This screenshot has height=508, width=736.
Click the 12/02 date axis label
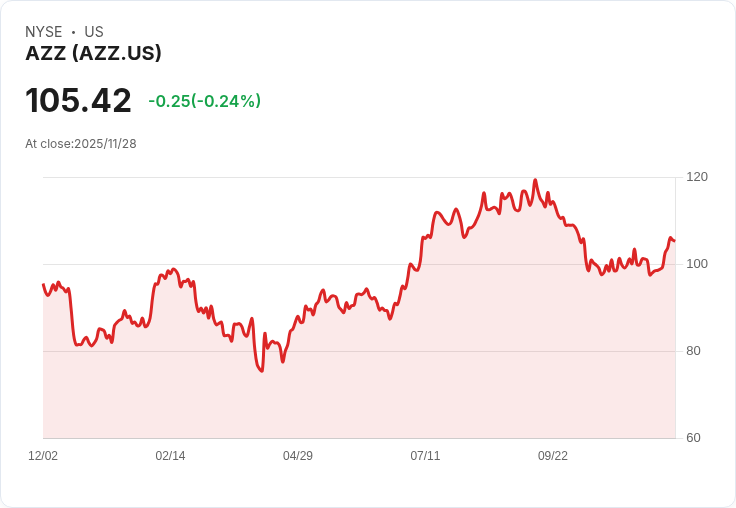pos(43,455)
